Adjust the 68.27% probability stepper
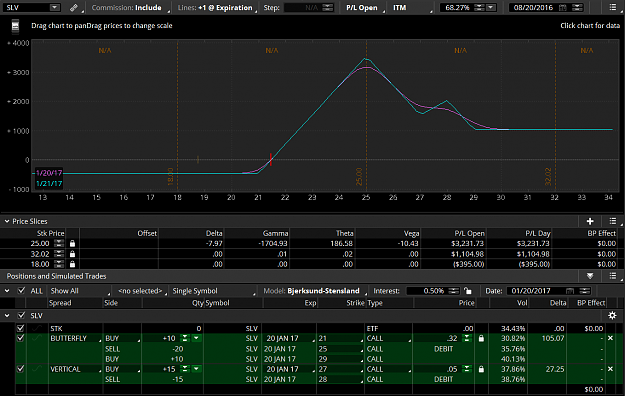The height and width of the screenshot is (396, 625). 480,8
